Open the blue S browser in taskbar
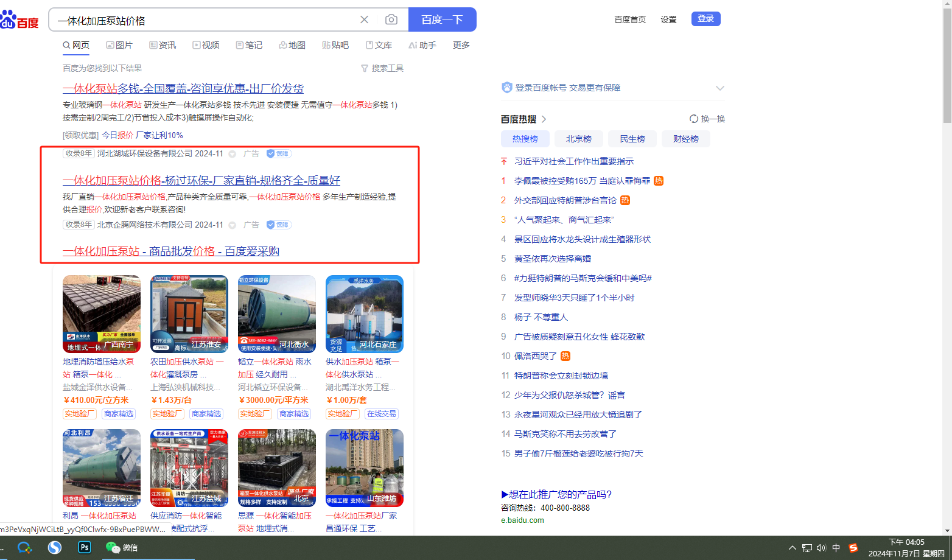The height and width of the screenshot is (560, 952). tap(55, 547)
